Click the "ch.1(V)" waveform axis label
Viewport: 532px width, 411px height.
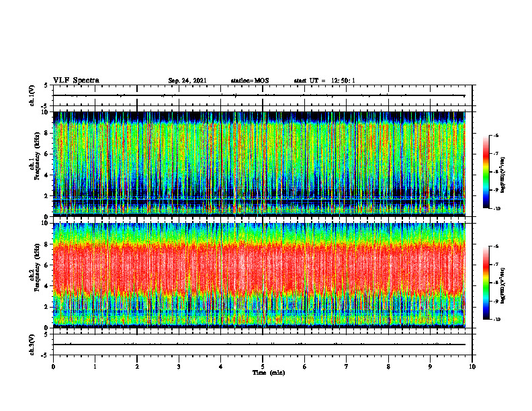(32, 95)
